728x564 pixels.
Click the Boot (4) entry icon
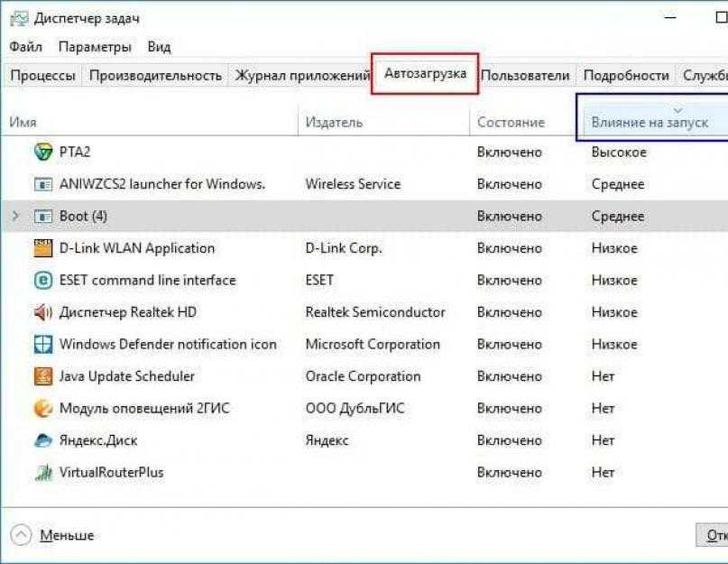click(x=43, y=216)
